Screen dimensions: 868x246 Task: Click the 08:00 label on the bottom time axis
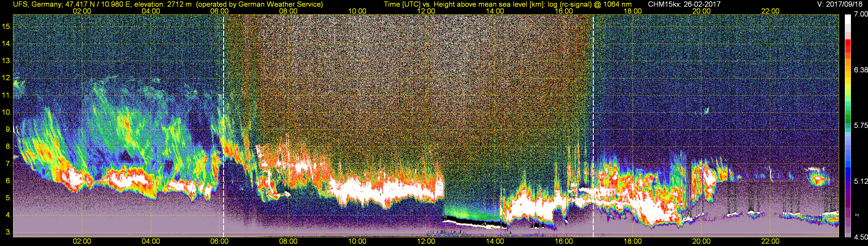(x=288, y=241)
